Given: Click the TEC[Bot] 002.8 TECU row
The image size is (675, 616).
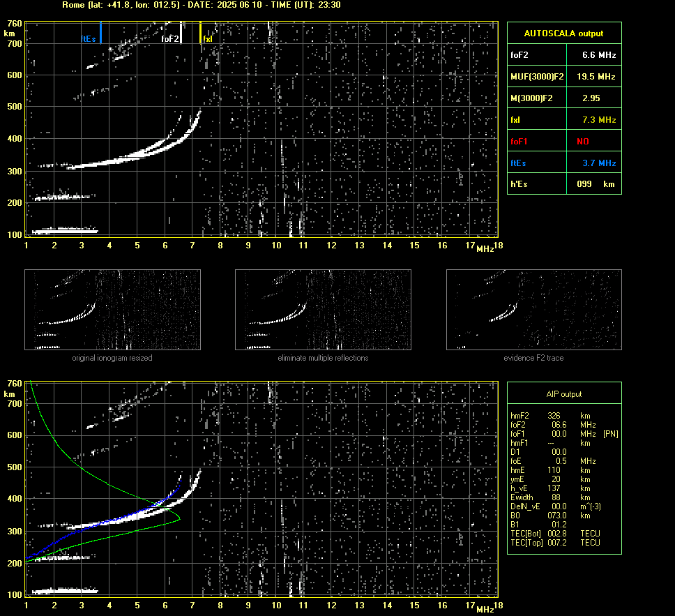Looking at the screenshot, I should point(555,533).
